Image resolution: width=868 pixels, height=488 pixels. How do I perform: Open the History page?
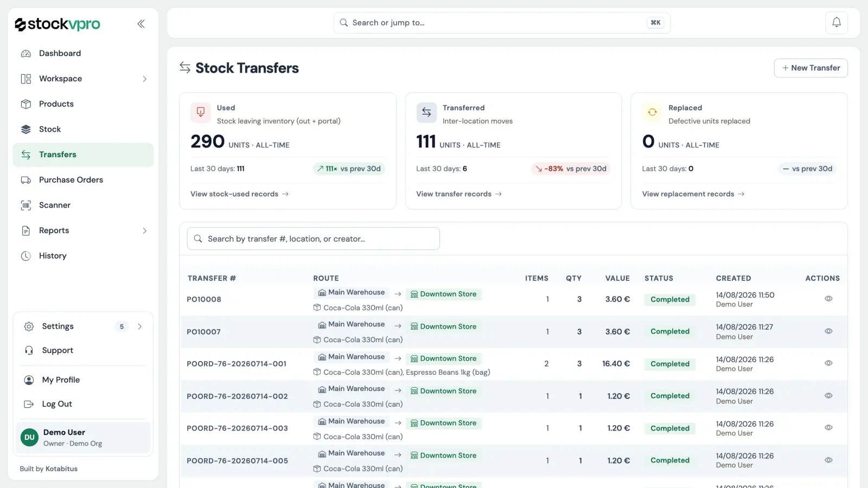(x=83, y=256)
